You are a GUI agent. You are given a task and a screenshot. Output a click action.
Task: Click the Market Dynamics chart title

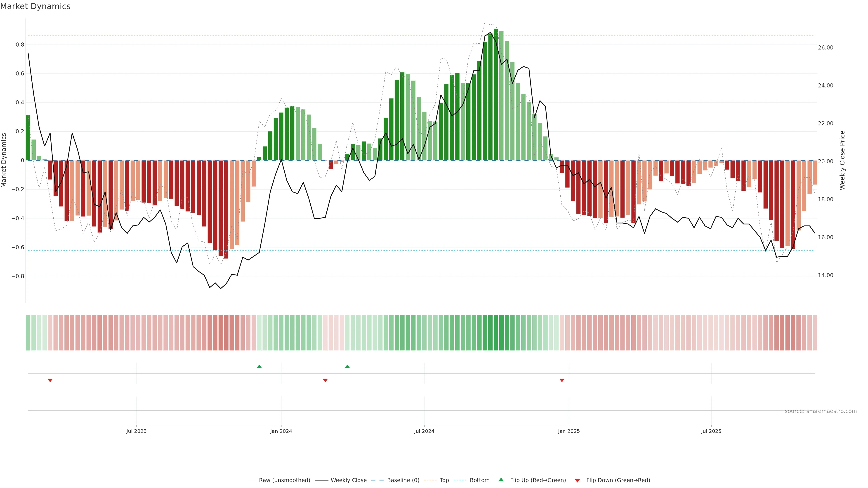click(35, 6)
